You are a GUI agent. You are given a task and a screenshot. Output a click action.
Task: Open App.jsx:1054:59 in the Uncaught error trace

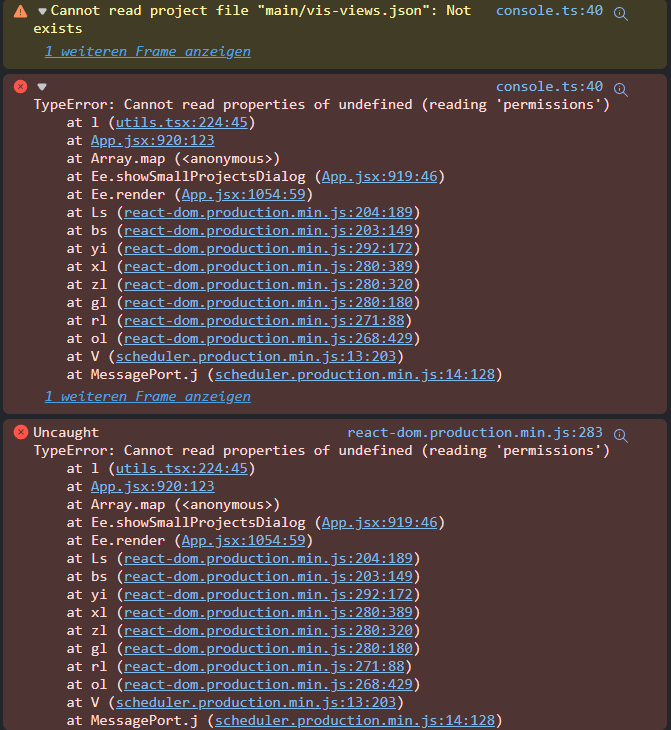click(241, 541)
